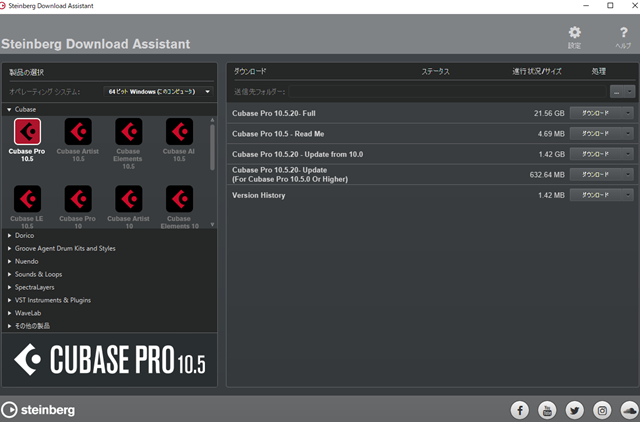
Task: Visit Steinberg's Twitter icon link
Action: [x=574, y=409]
